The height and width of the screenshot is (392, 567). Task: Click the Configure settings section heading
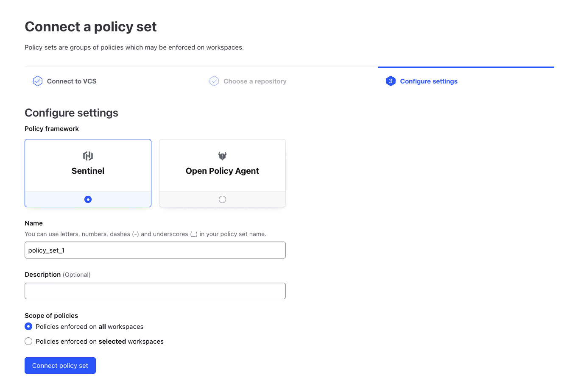click(71, 113)
